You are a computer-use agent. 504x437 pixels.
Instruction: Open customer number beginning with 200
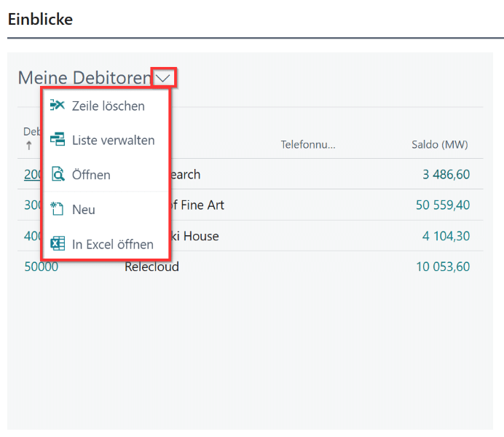pyautogui.click(x=33, y=175)
